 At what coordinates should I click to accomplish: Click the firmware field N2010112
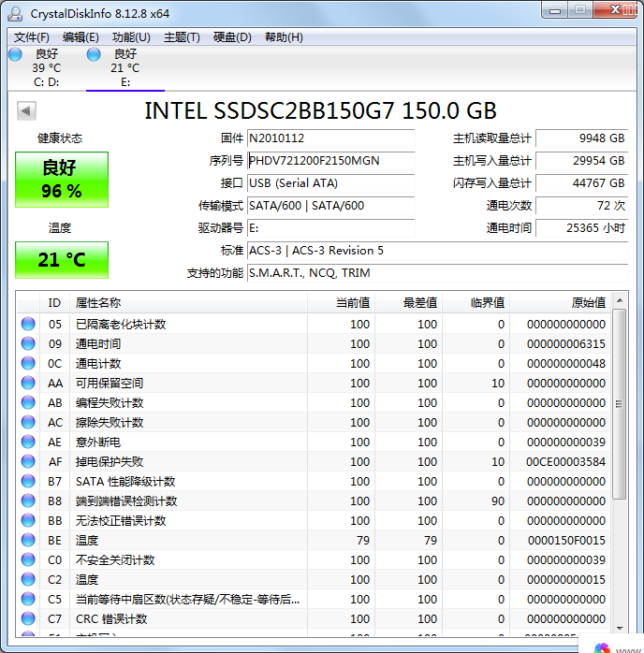coord(330,138)
